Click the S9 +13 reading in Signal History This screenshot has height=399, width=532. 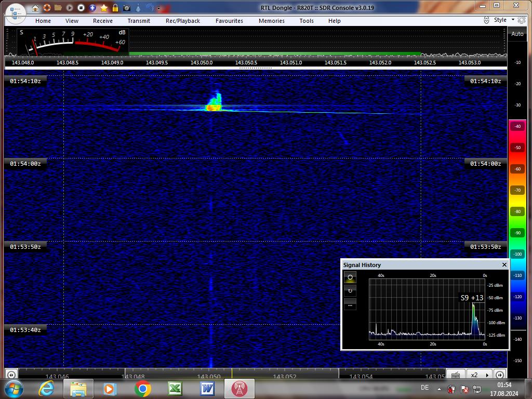click(x=472, y=298)
